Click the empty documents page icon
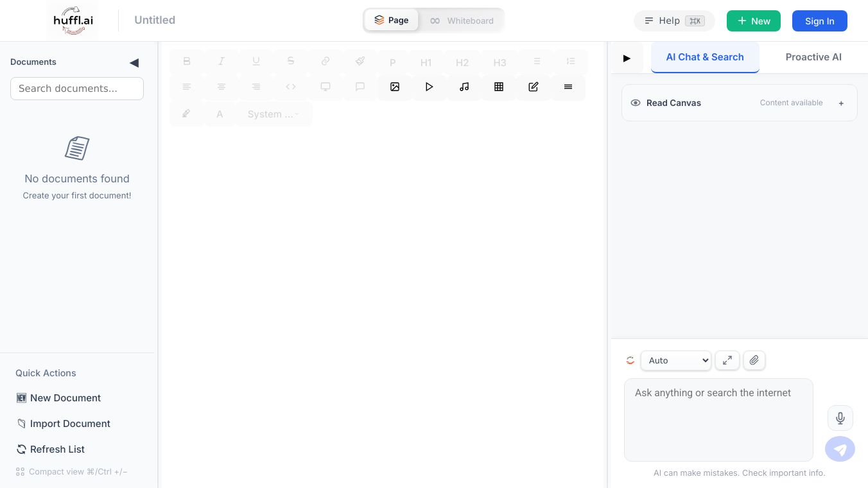868x488 pixels. click(77, 148)
